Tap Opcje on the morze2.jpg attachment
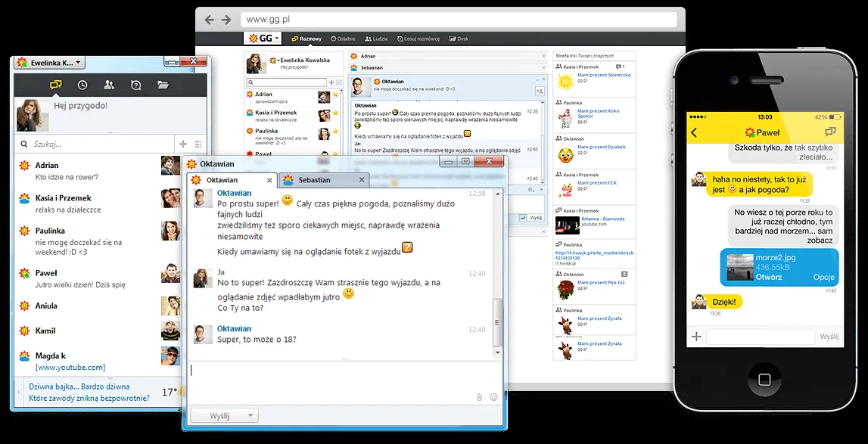The image size is (868, 444). (x=823, y=277)
